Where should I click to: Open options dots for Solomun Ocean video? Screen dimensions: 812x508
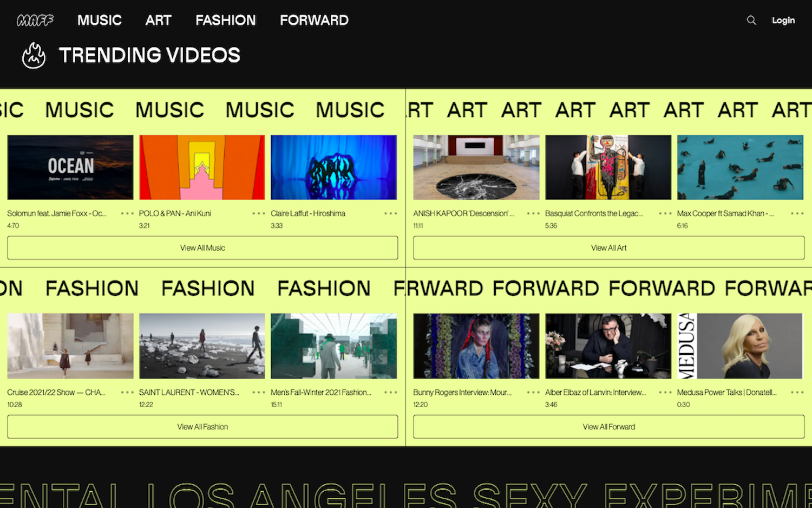[x=127, y=213]
